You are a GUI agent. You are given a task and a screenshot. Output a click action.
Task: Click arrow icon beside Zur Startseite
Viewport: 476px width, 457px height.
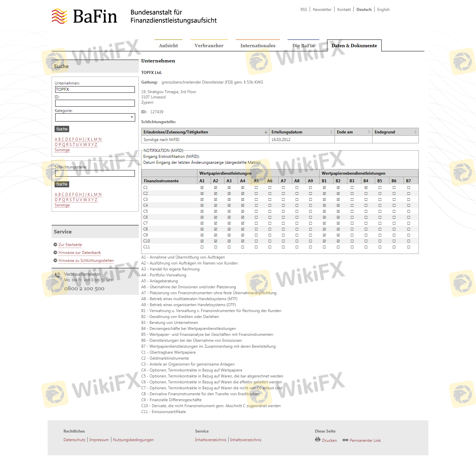coord(55,245)
